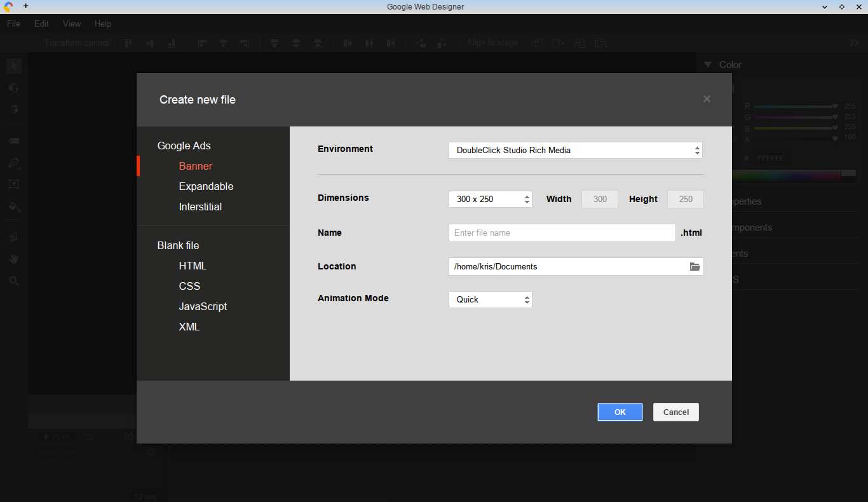The width and height of the screenshot is (868, 502).
Task: Collapse the Color panel triangle
Action: (x=708, y=65)
